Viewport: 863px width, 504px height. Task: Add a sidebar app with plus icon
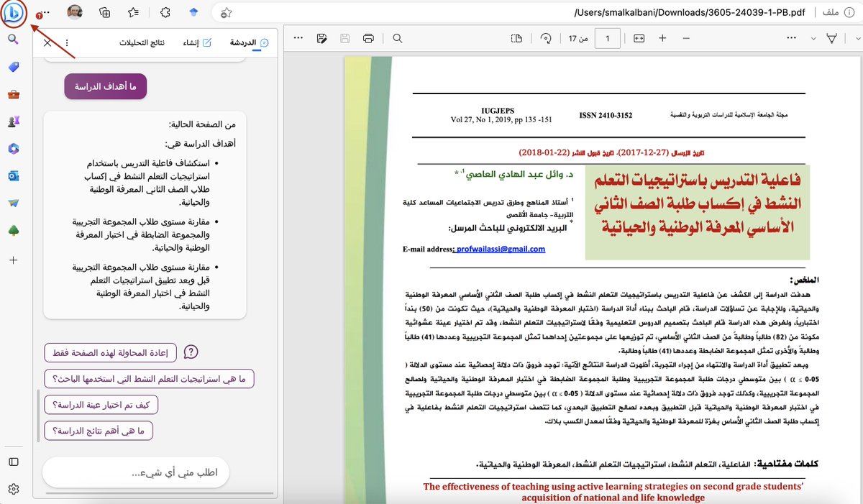[x=13, y=260]
